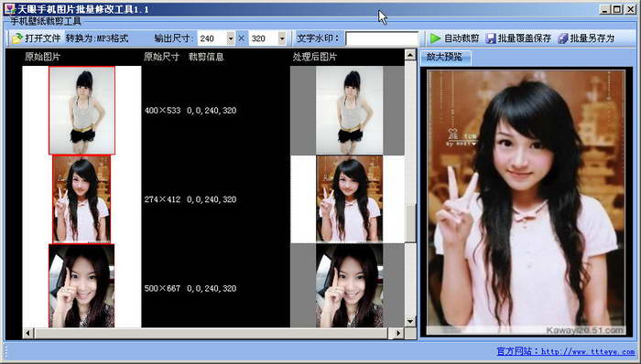Click the 自动裁剪 button label

click(462, 38)
